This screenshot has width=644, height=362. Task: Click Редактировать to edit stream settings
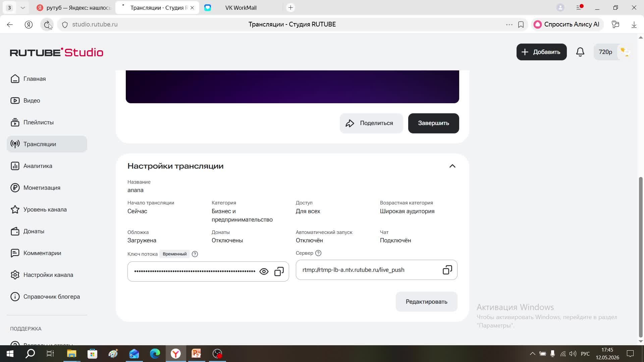427,302
